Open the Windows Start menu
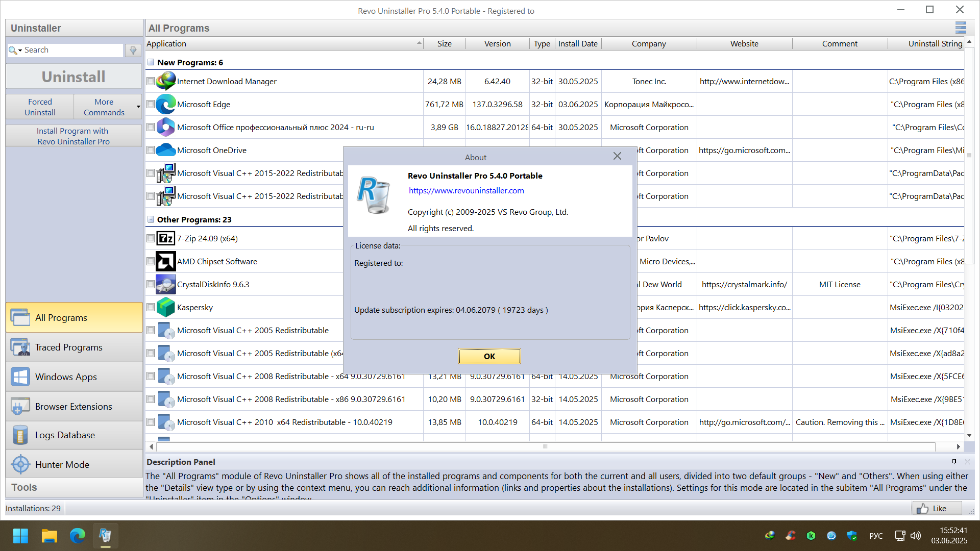980x551 pixels. (x=20, y=536)
